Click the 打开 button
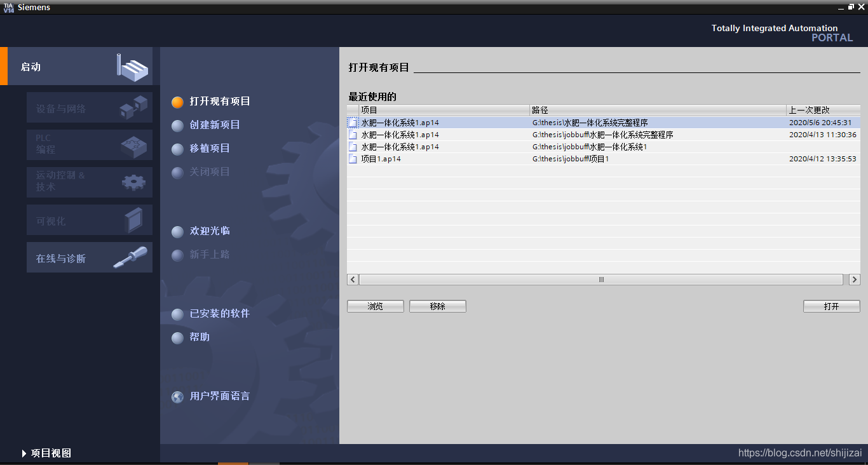Viewport: 868px width, 465px height. coord(832,306)
